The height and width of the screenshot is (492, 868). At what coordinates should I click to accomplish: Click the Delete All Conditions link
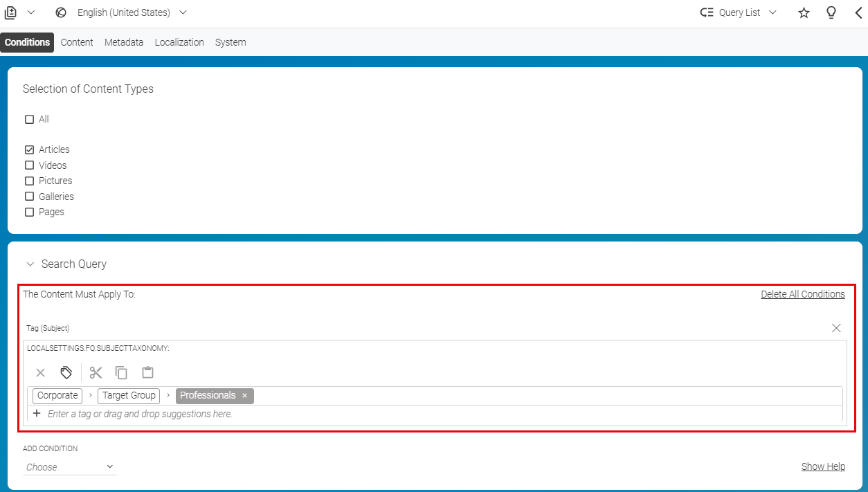(803, 293)
